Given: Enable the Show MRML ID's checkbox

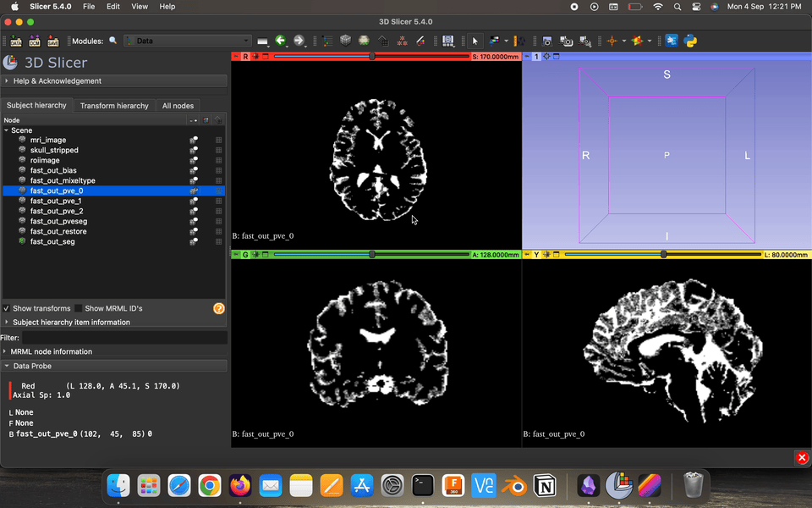Looking at the screenshot, I should point(79,308).
